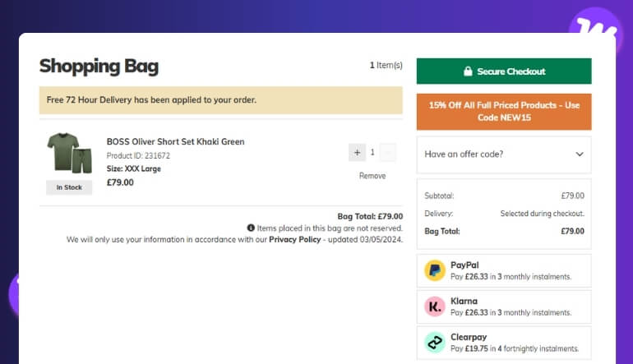
Task: Choose the PayPal instalments option
Action: (504, 270)
